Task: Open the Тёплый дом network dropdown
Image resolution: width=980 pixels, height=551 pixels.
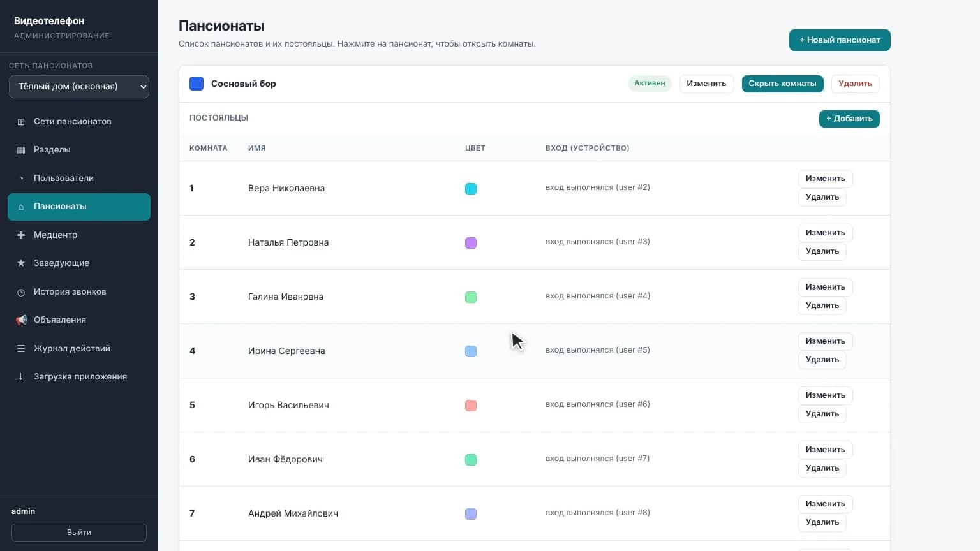Action: pyautogui.click(x=79, y=87)
